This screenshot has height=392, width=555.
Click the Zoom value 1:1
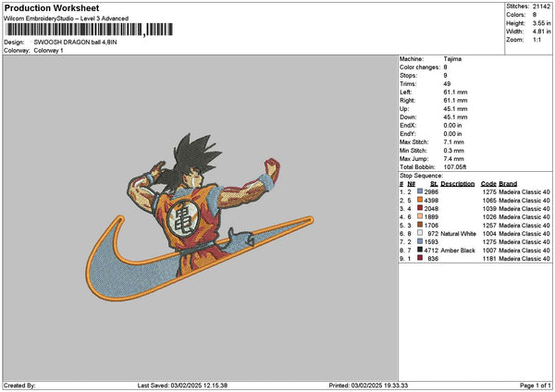tap(536, 40)
